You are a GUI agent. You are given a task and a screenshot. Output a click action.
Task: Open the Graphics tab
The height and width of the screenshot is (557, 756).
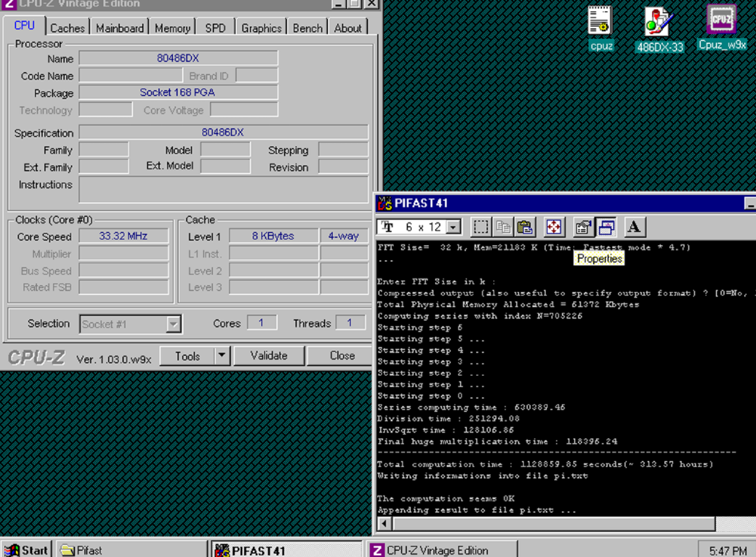(x=261, y=28)
